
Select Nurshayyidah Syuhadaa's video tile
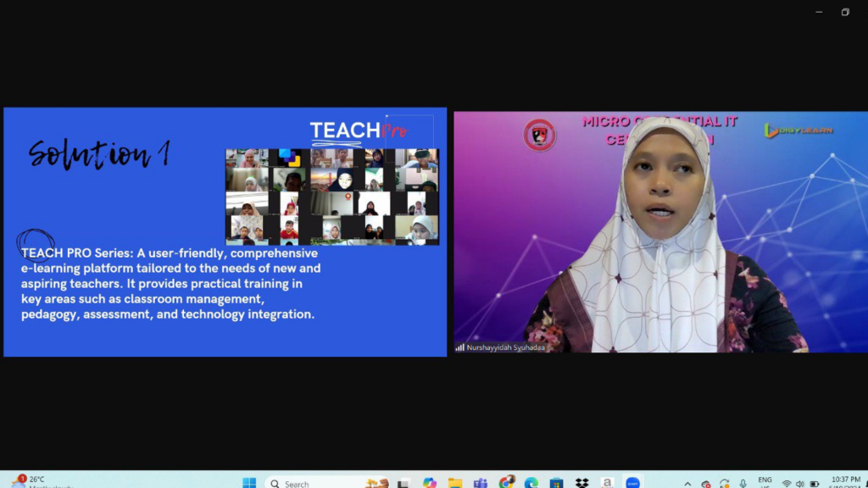pos(660,231)
